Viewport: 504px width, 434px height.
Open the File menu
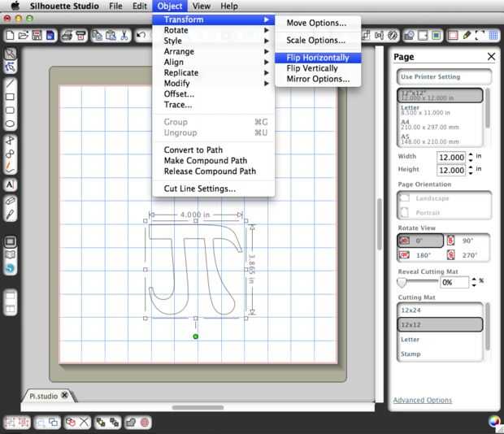[115, 7]
